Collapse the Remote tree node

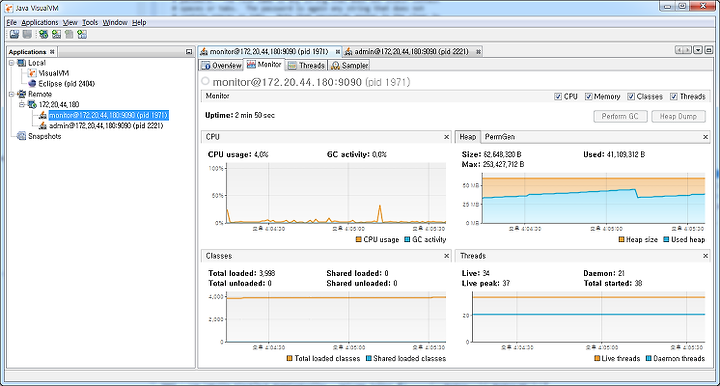11,94
